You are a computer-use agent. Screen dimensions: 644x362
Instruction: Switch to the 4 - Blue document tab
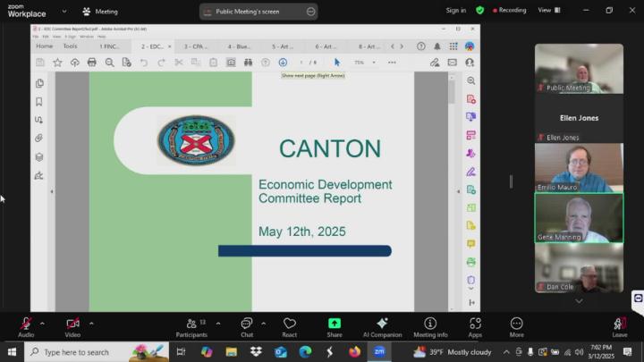239,46
